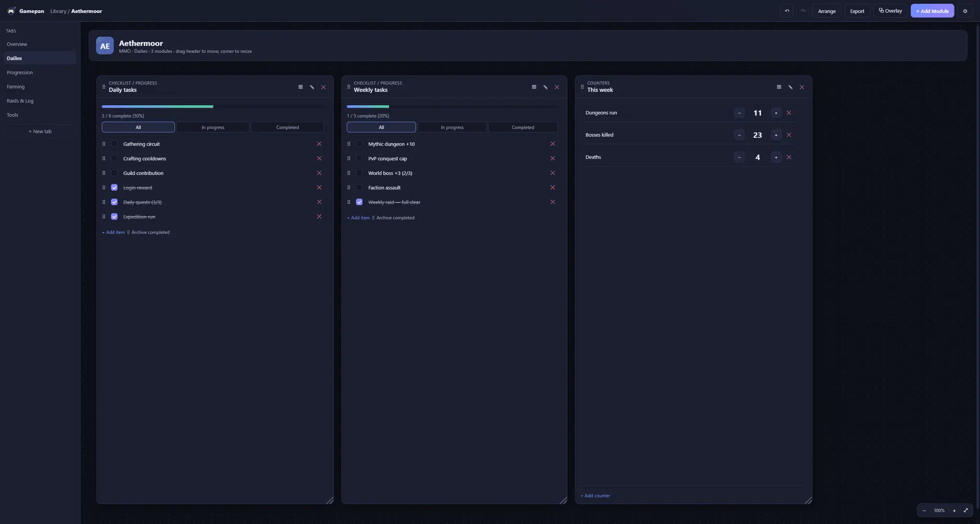Increase the Deaths counter by one

[x=776, y=157]
